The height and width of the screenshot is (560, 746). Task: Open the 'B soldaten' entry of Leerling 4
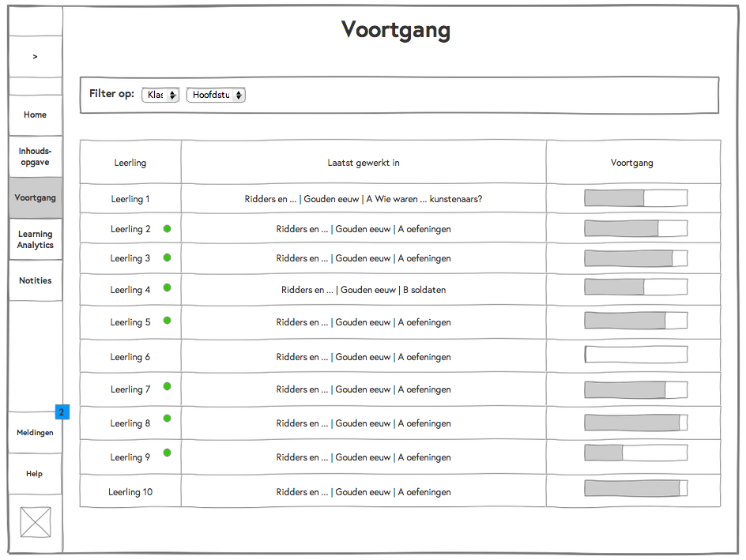tap(424, 290)
